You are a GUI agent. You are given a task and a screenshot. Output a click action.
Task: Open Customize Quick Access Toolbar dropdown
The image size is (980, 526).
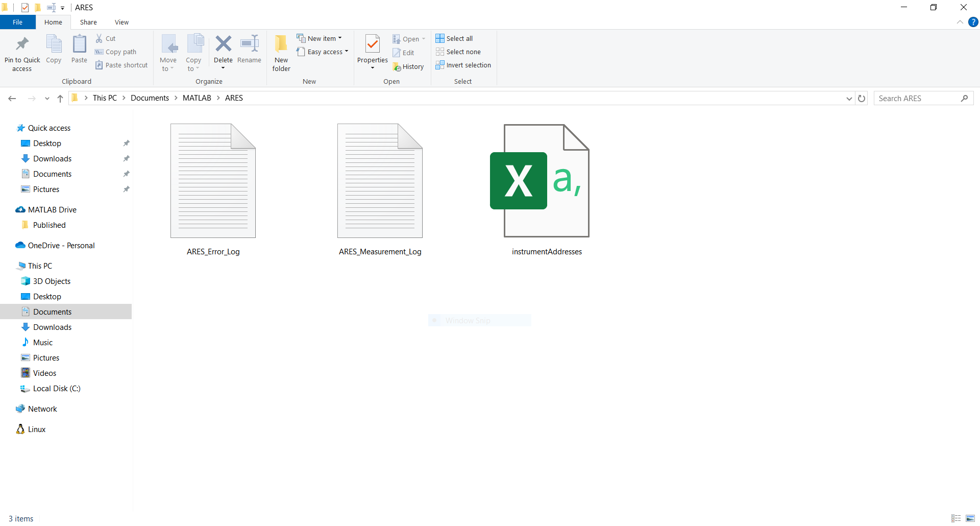point(62,8)
